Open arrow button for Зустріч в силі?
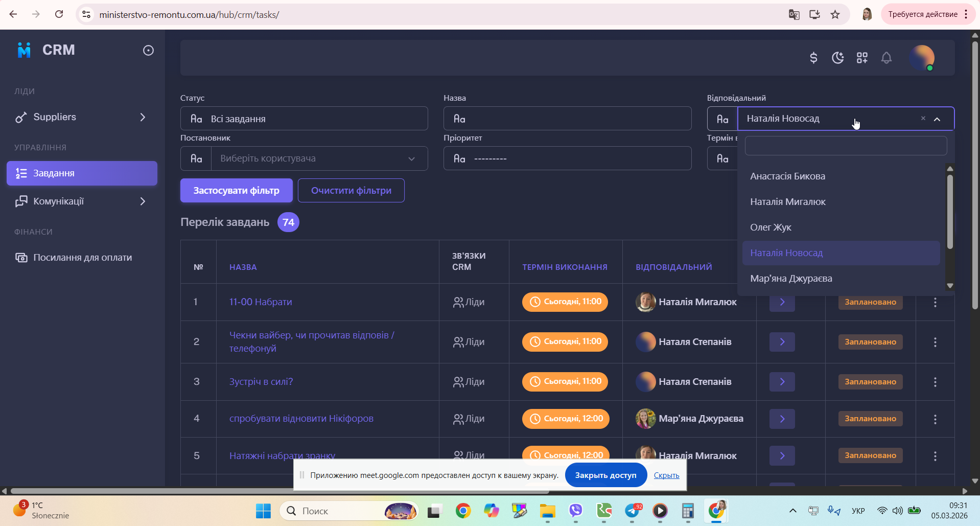This screenshot has width=980, height=526. pos(782,382)
